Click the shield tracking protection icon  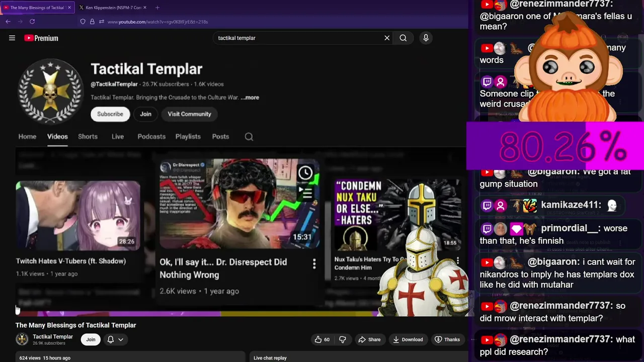[83, 22]
